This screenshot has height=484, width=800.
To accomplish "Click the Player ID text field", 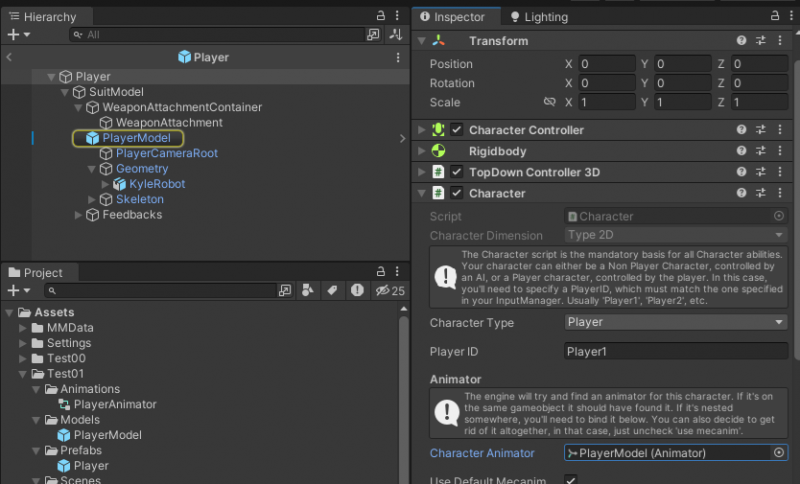I will point(676,351).
